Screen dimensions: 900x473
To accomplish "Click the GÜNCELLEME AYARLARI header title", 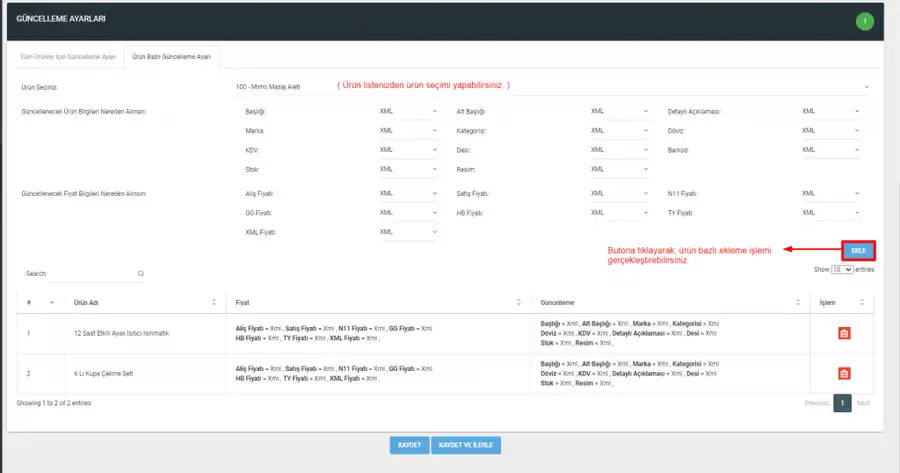I will [61, 19].
